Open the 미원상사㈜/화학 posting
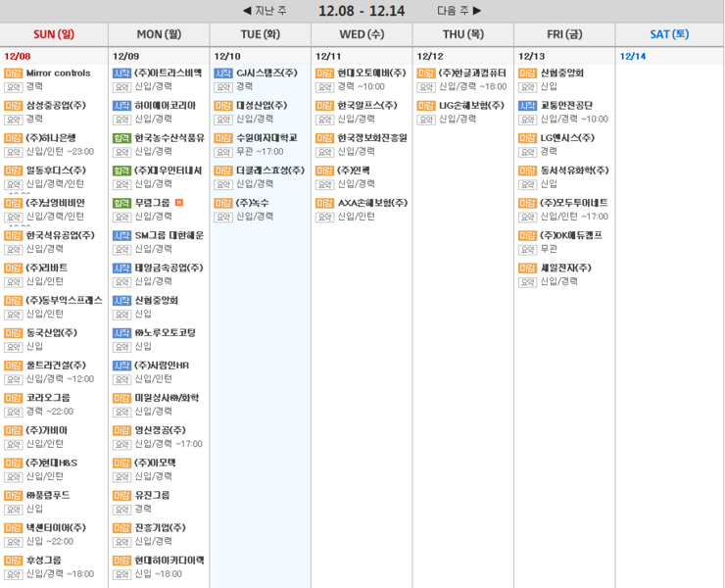The width and height of the screenshot is (725, 588). pos(167,398)
